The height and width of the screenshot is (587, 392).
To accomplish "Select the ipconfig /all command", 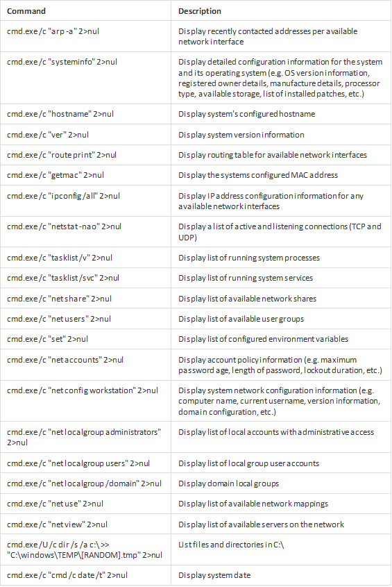I will [63, 195].
